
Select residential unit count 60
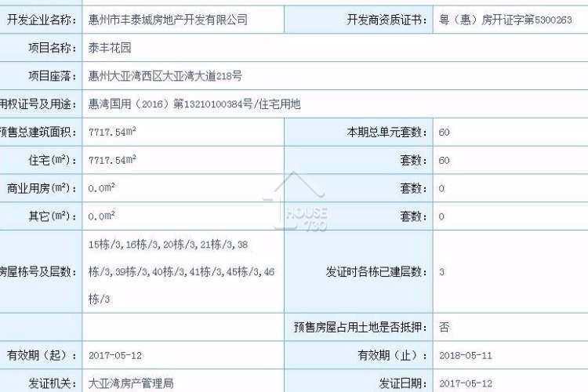coord(444,161)
